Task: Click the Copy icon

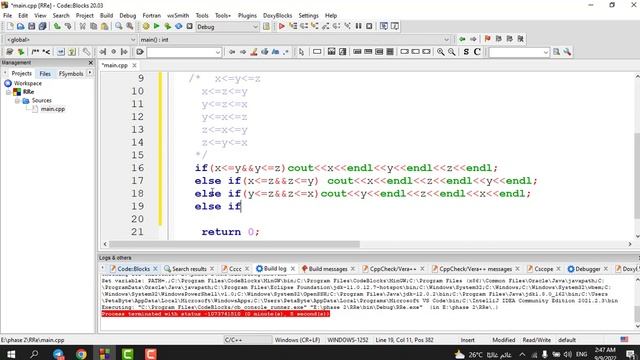Action: [93, 27]
